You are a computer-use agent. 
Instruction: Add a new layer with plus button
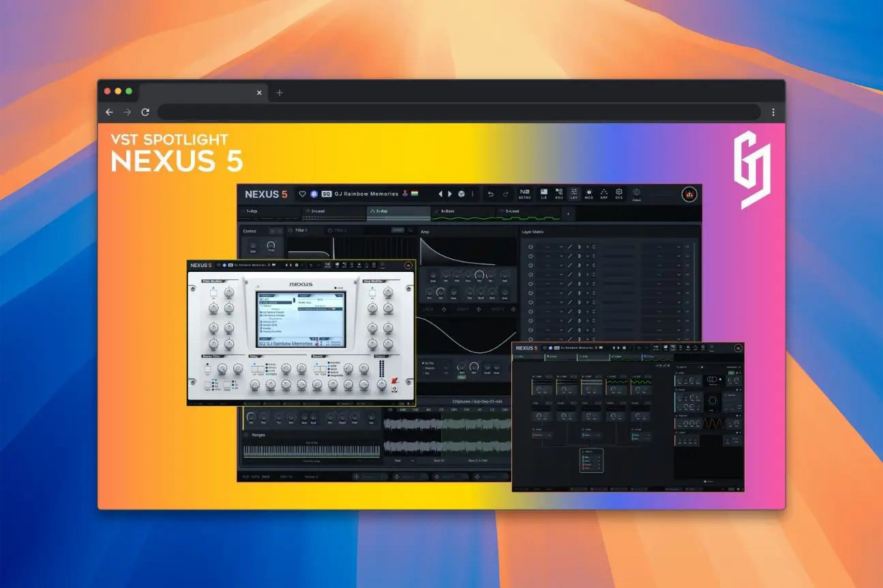(567, 213)
